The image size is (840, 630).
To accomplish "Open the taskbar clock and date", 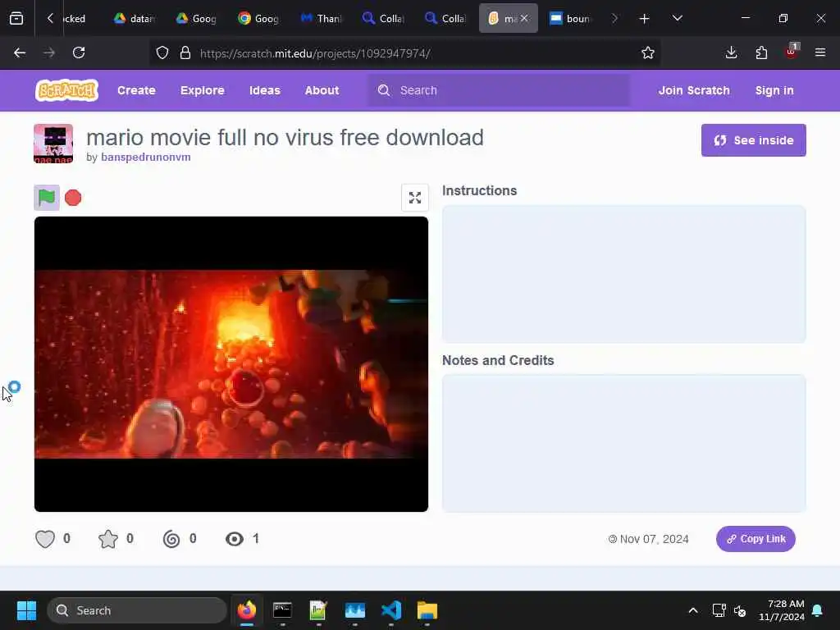I will click(782, 610).
